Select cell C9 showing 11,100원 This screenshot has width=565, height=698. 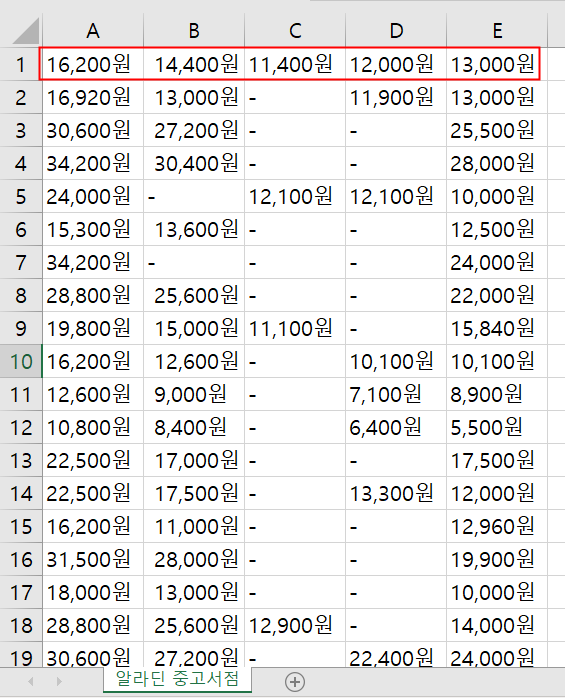pyautogui.click(x=295, y=328)
